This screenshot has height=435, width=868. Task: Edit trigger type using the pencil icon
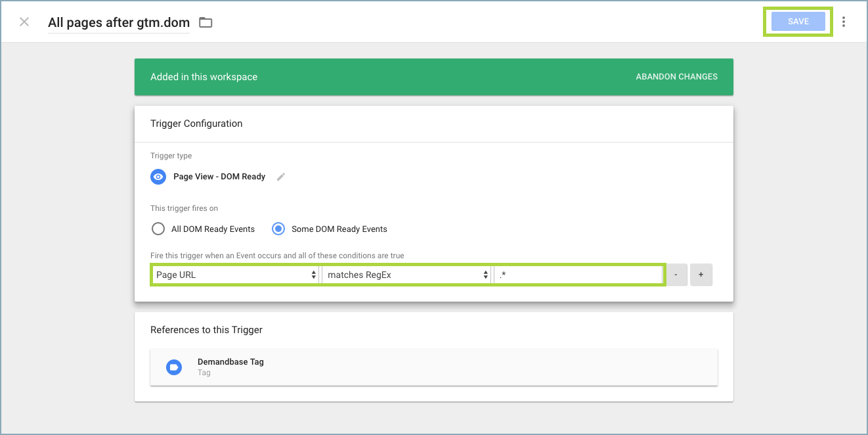point(281,177)
